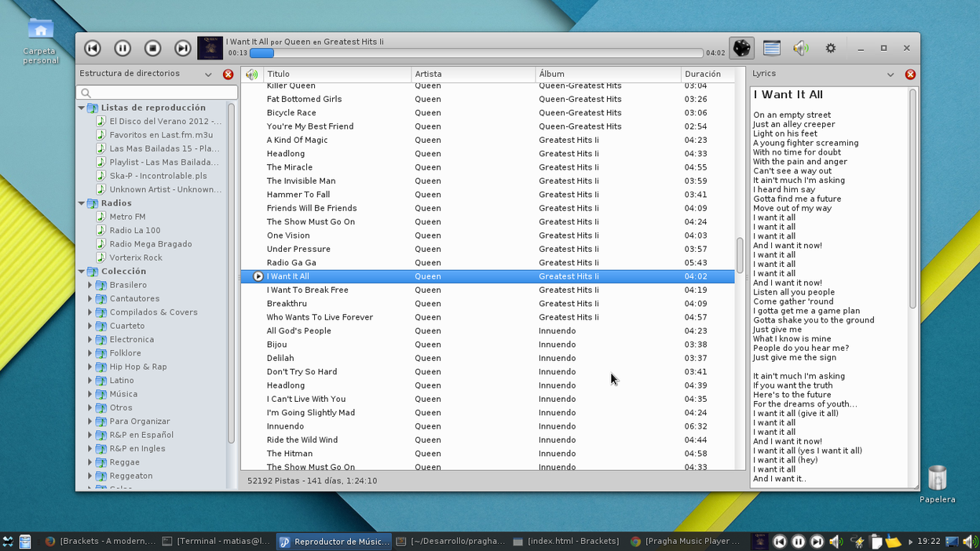Open the volume control in the toolbar

(800, 48)
